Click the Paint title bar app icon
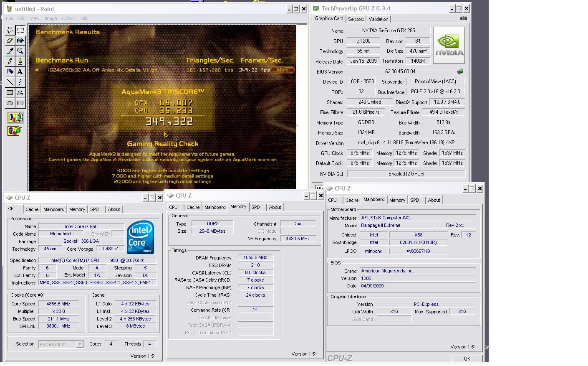Viewport: 588px width, 366px height. [x=9, y=9]
